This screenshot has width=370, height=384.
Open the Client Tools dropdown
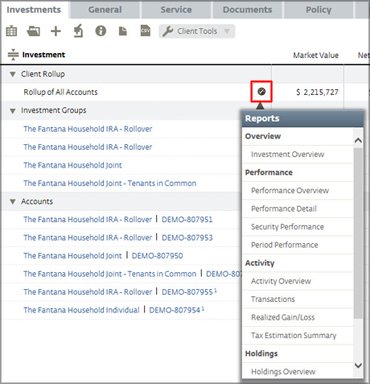(x=197, y=31)
